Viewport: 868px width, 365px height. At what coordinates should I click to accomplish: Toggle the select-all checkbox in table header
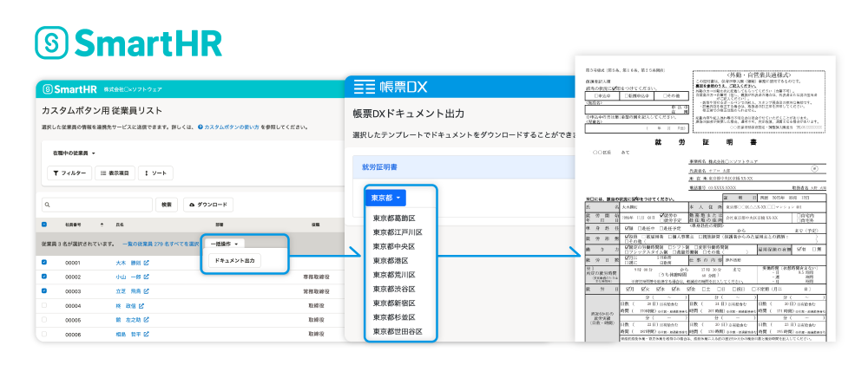[x=44, y=225]
